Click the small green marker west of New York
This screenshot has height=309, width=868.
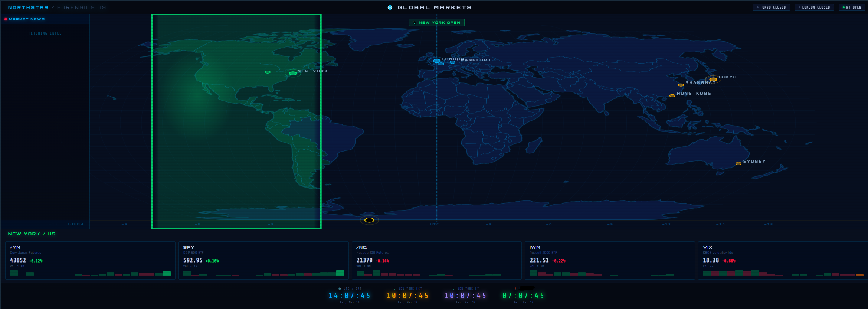click(268, 72)
